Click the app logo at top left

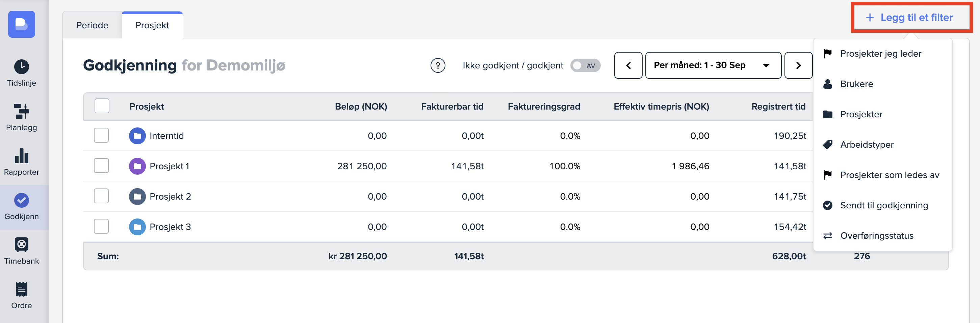click(x=21, y=24)
